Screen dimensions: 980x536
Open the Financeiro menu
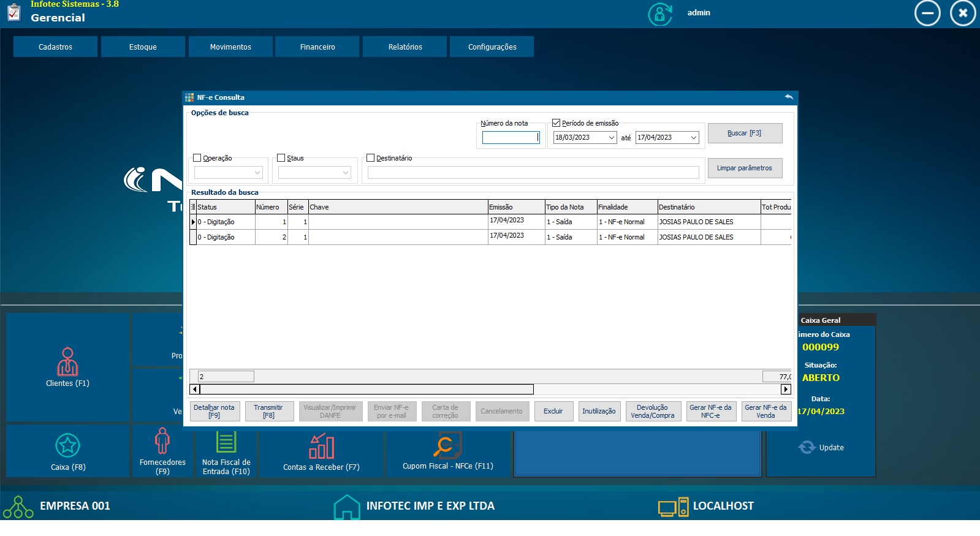[x=317, y=47]
